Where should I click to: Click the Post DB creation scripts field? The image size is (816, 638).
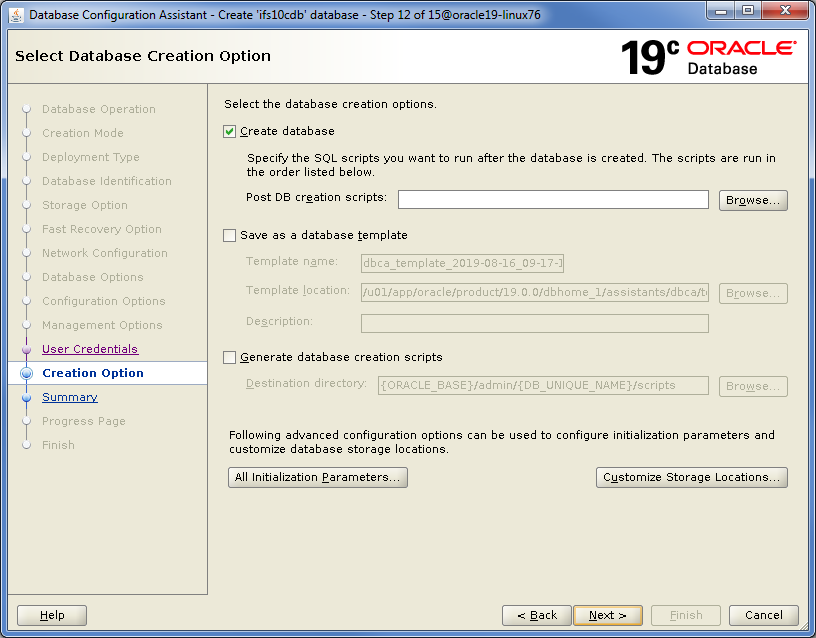click(x=552, y=199)
